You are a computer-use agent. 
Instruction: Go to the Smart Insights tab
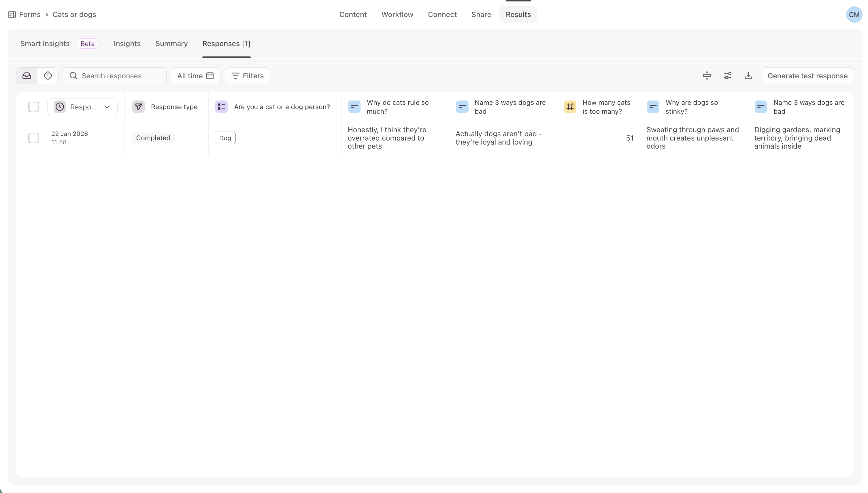point(45,44)
